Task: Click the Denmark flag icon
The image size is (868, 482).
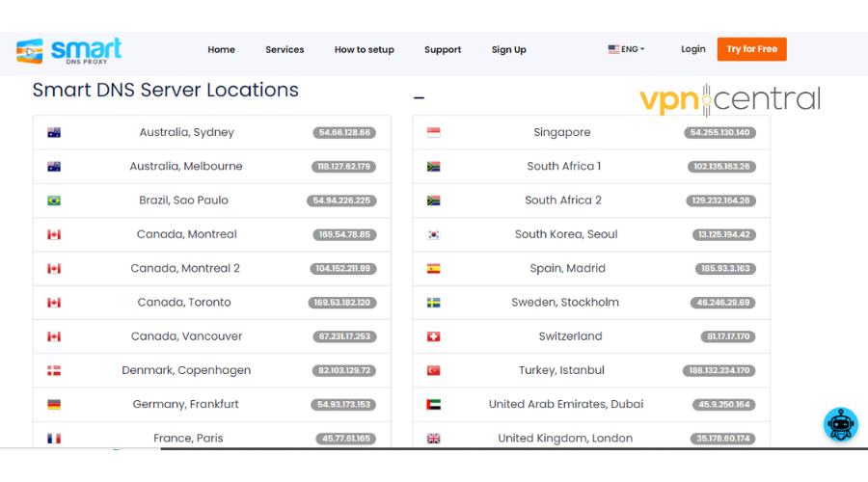Action: [x=54, y=371]
